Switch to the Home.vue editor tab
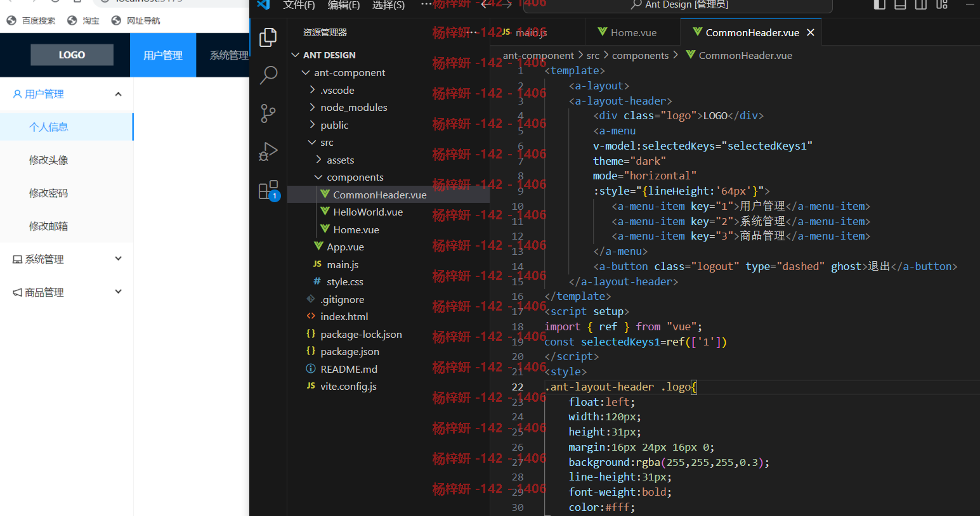The width and height of the screenshot is (980, 516). coord(632,32)
